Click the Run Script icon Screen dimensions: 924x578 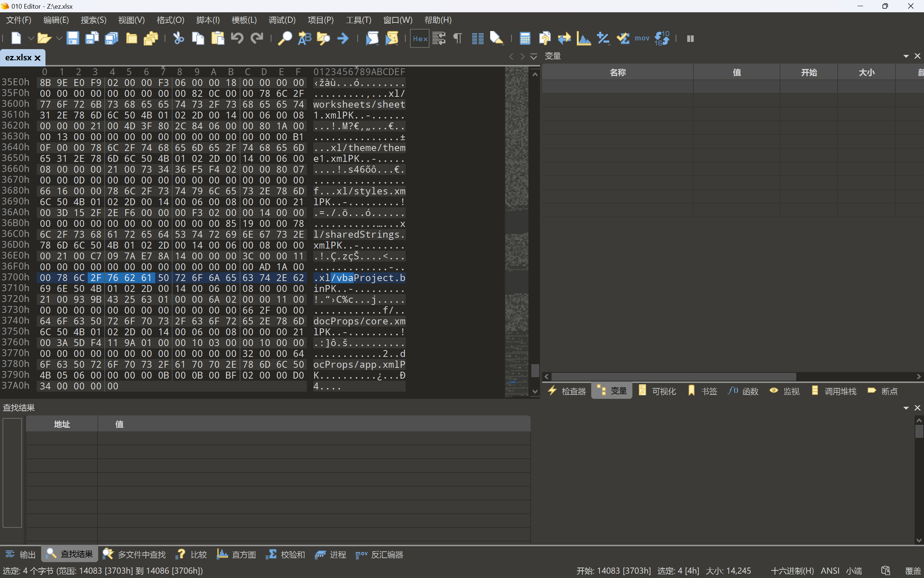(372, 38)
